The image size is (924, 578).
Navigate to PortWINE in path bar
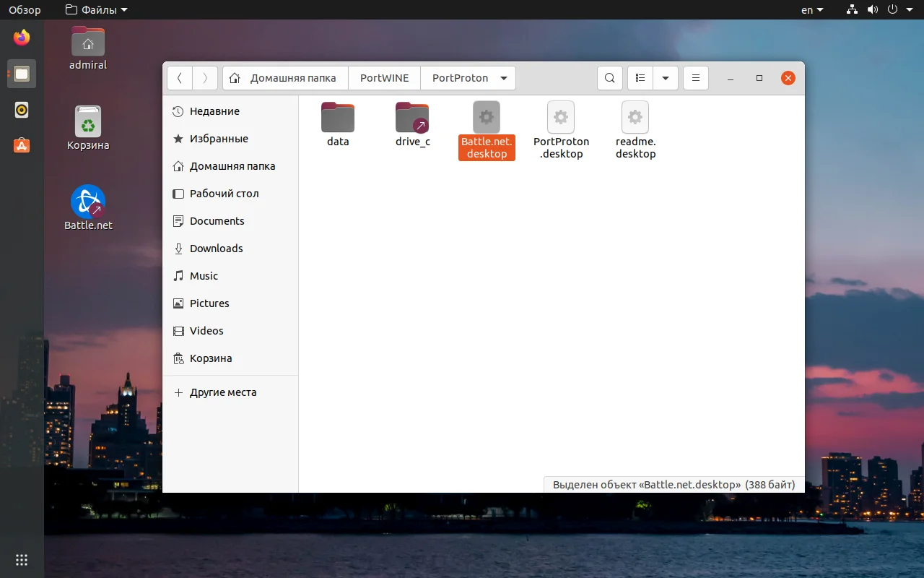tap(384, 78)
